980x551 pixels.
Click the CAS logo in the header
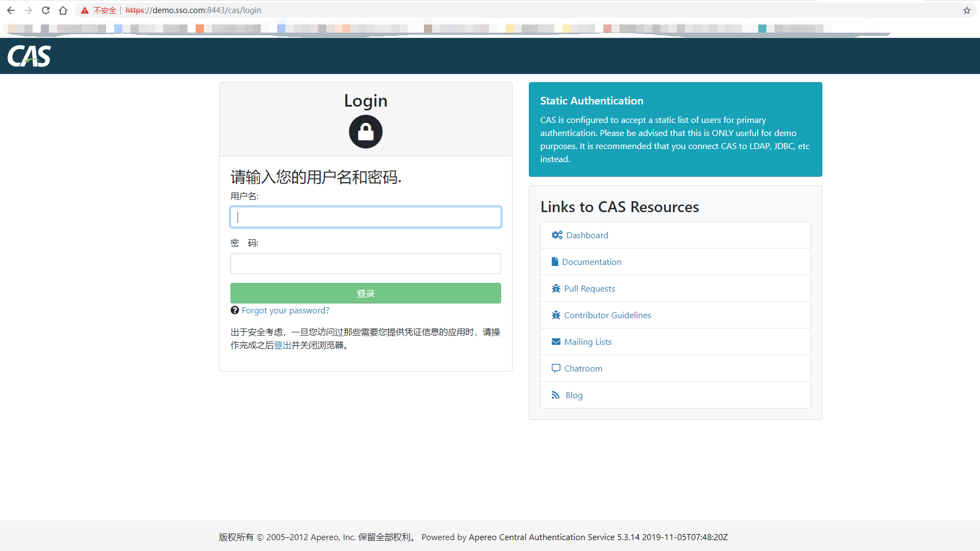[28, 55]
